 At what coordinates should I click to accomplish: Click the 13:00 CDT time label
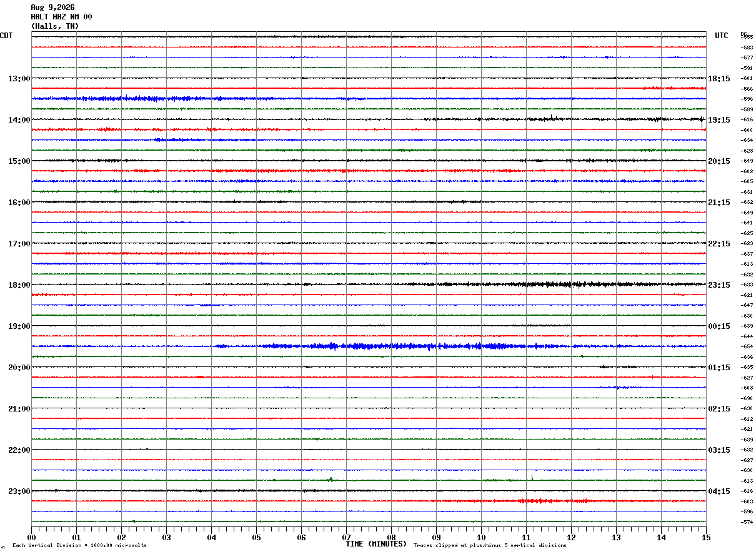19,79
